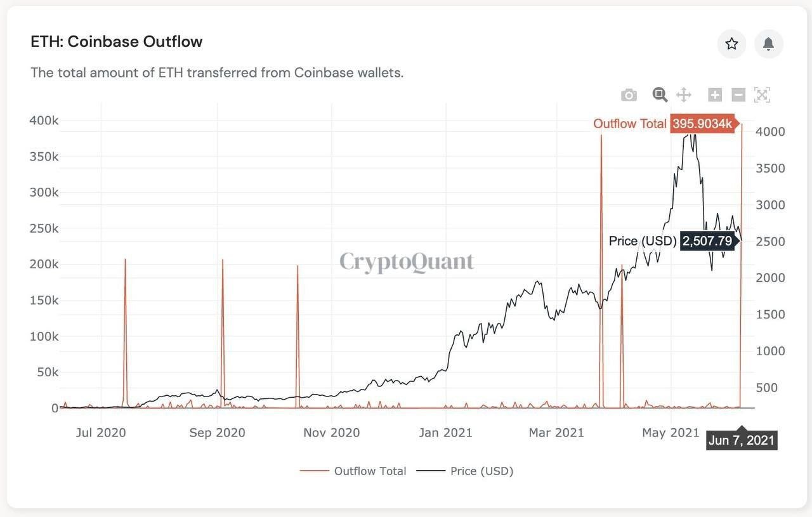Click the 395.9034k Outflow Total tooltip
This screenshot has width=812, height=517.
[x=702, y=124]
